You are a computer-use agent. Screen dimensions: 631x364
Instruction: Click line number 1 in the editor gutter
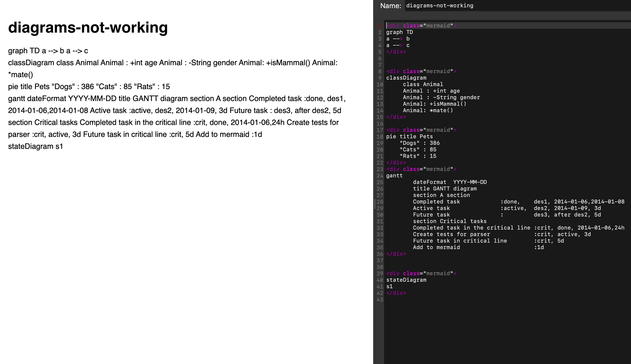coord(379,26)
